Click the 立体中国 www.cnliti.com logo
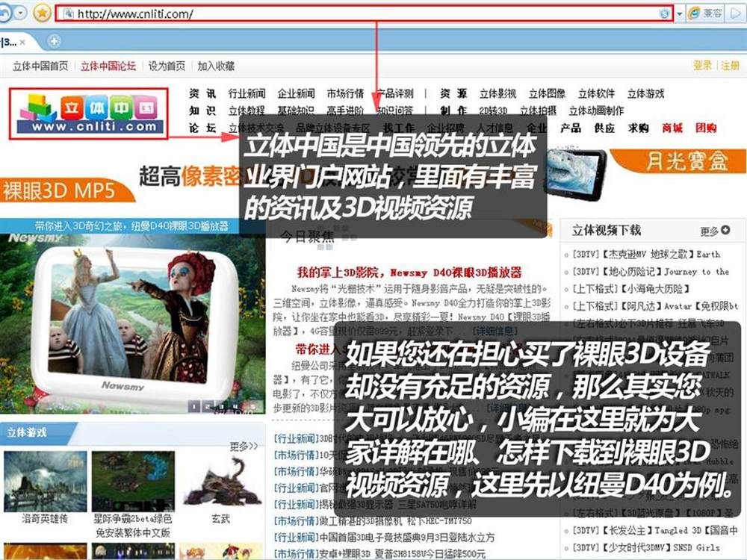This screenshot has width=747, height=560. point(89,113)
